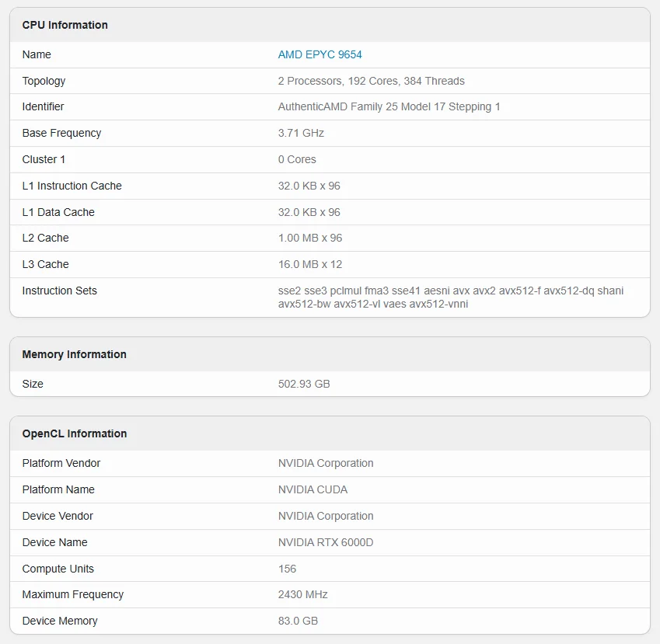Select the Base Frequency 3.71 GHz value
Image resolution: width=660 pixels, height=644 pixels.
pos(301,133)
